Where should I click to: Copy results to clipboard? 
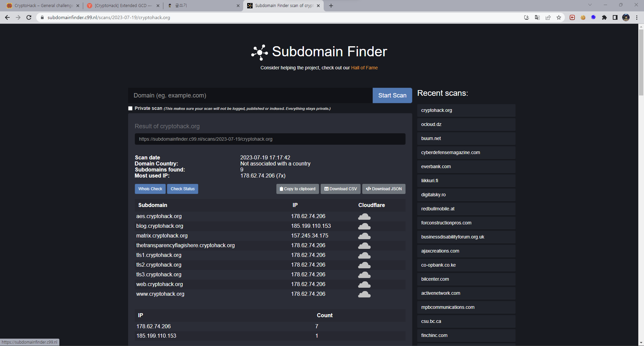pyautogui.click(x=298, y=189)
